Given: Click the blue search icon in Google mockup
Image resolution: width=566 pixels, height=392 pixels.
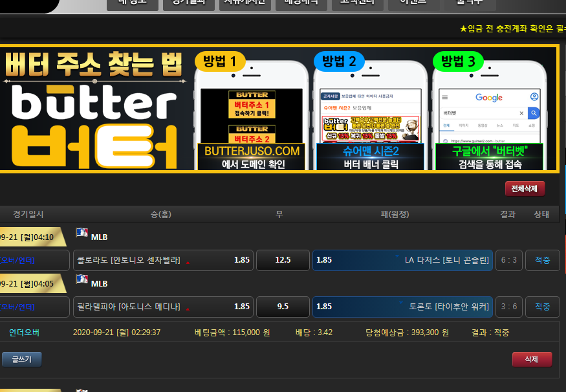Looking at the screenshot, I should pos(533,113).
